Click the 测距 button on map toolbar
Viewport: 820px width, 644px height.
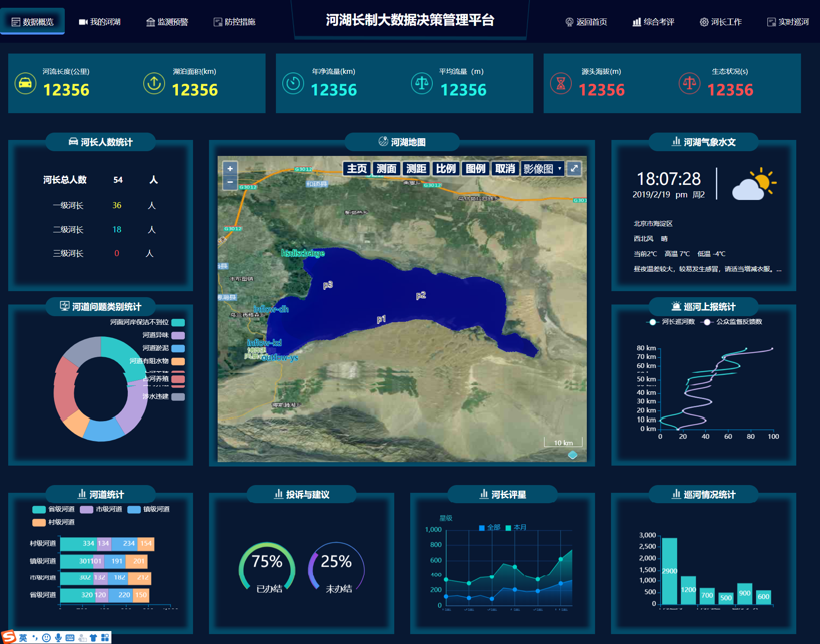[x=416, y=169]
